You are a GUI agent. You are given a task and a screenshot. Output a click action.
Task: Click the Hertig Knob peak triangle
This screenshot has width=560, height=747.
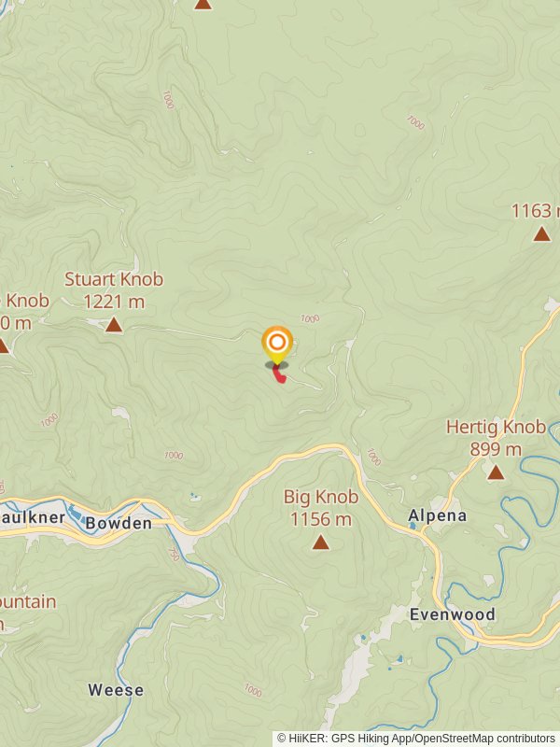pyautogui.click(x=496, y=472)
